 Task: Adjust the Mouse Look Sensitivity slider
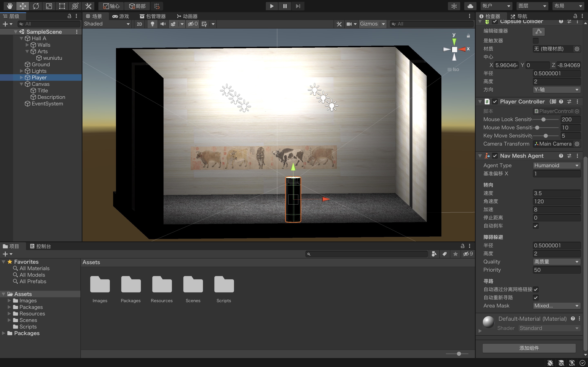[543, 120]
